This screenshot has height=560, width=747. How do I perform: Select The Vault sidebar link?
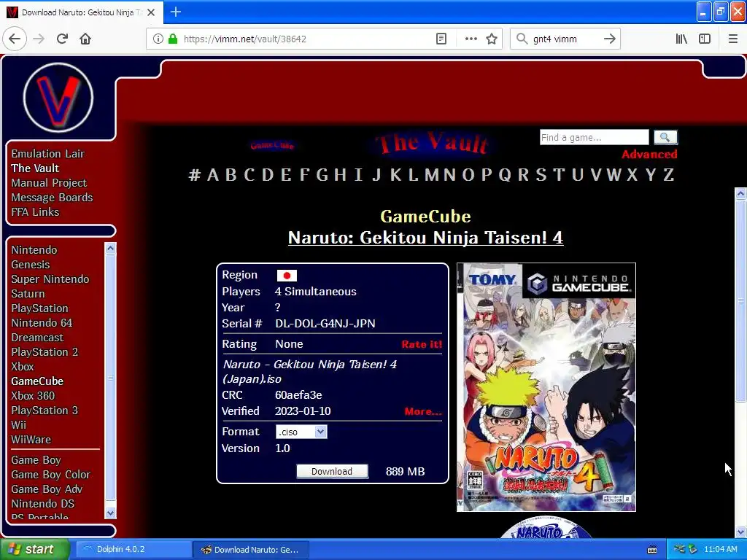click(35, 168)
